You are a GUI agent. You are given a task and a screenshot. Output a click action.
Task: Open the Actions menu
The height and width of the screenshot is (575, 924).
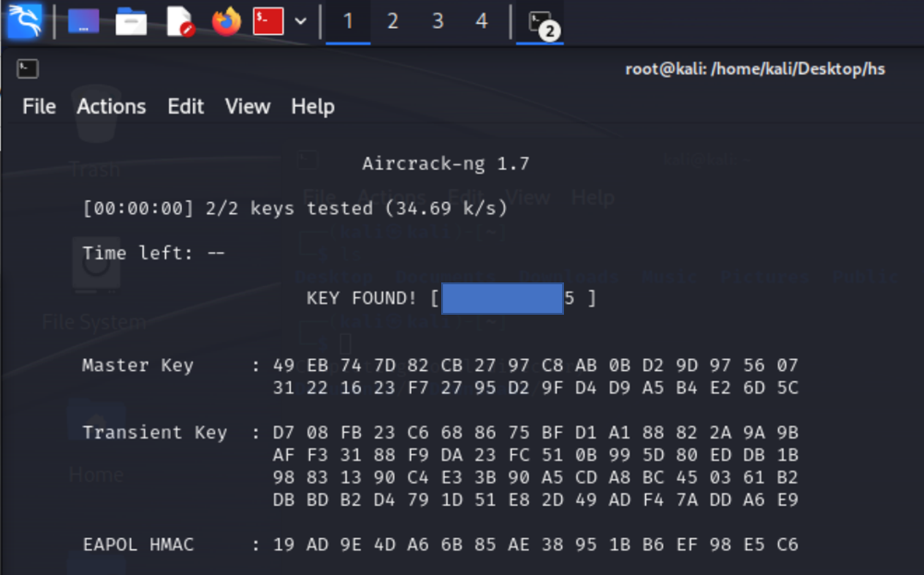(x=112, y=107)
